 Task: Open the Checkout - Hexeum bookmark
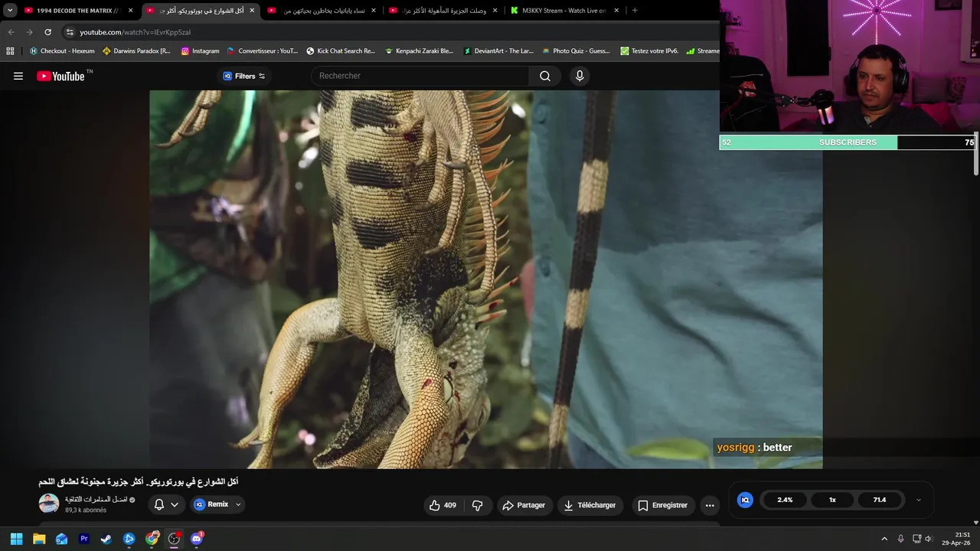(x=62, y=51)
